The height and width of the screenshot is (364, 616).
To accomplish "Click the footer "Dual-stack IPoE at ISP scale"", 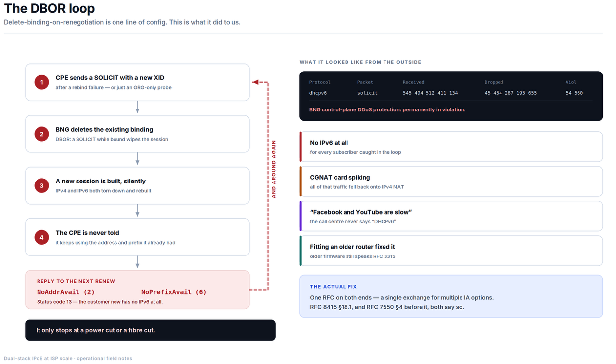I will tap(68, 359).
